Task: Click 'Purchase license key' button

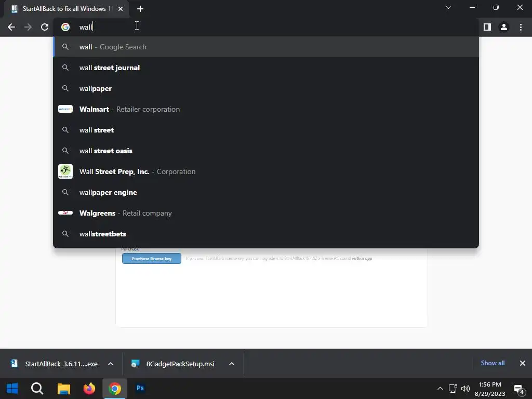Action: click(x=152, y=259)
